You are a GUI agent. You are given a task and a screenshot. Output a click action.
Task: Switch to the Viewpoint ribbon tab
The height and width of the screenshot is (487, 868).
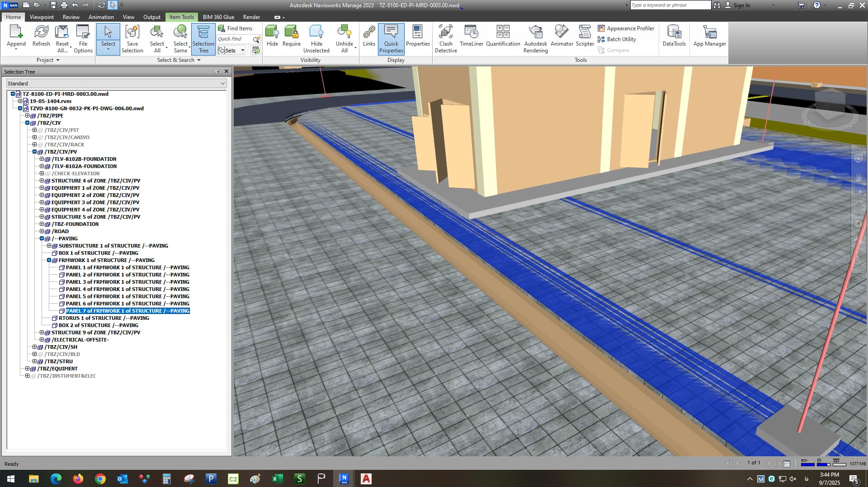[42, 17]
